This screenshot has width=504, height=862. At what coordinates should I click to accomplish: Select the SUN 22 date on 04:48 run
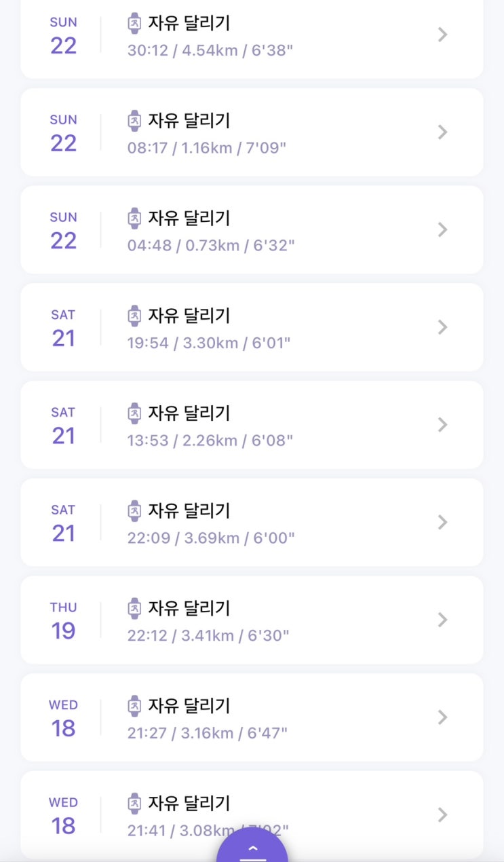click(63, 231)
